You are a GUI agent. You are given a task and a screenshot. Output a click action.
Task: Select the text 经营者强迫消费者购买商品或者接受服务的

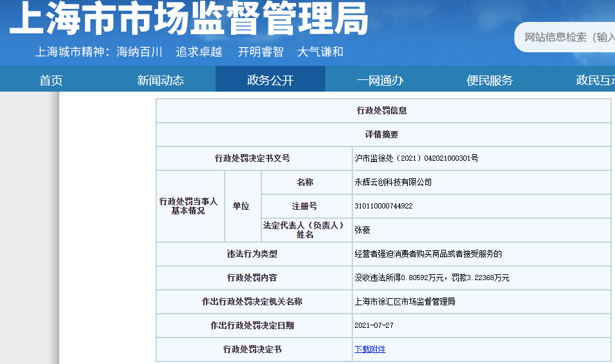[x=428, y=254]
